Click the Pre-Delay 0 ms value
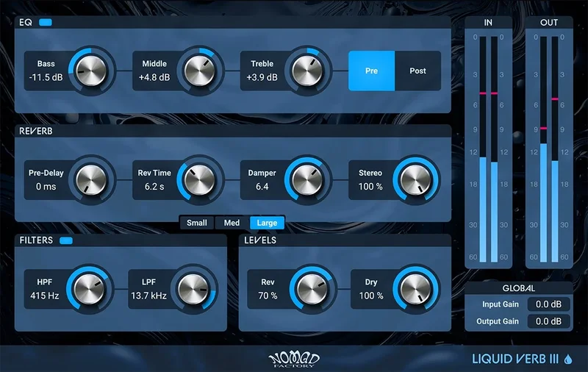Viewport: 588px width, 372px height. (46, 187)
